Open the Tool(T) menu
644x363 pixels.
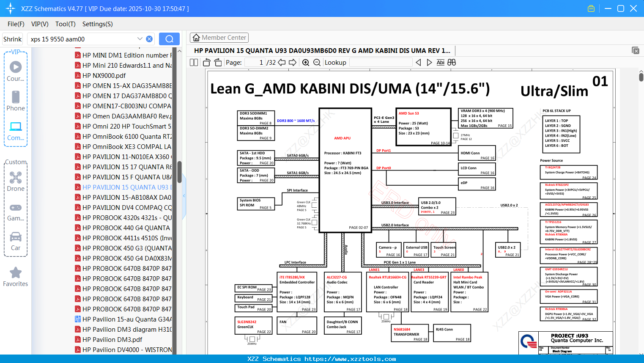[x=66, y=24]
